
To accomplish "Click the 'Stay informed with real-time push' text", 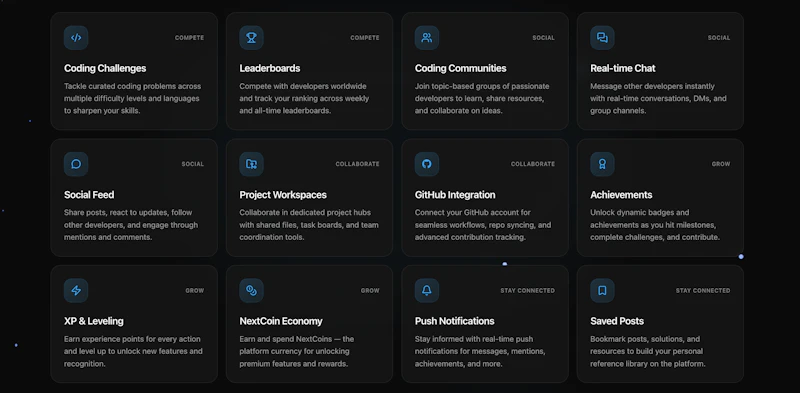I will (x=480, y=352).
